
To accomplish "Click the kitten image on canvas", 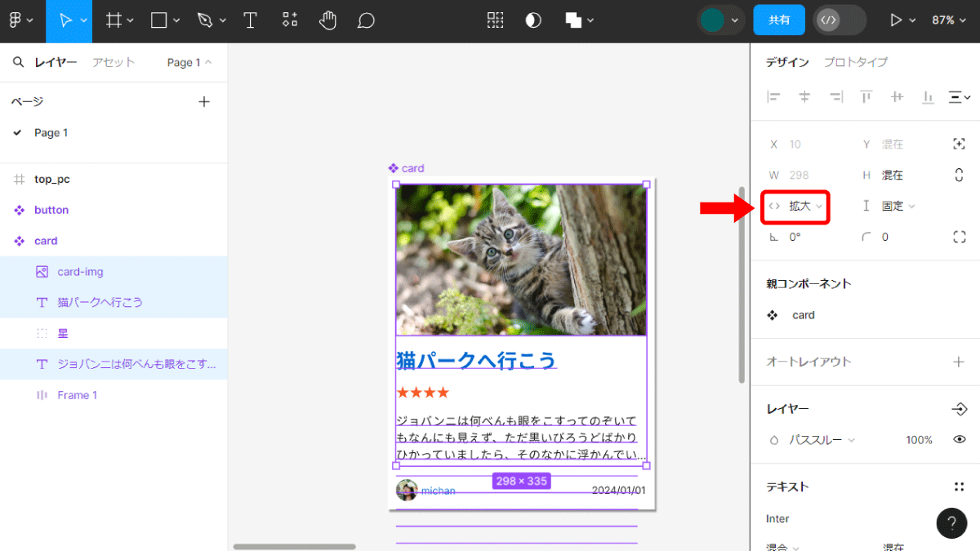I will [x=521, y=260].
